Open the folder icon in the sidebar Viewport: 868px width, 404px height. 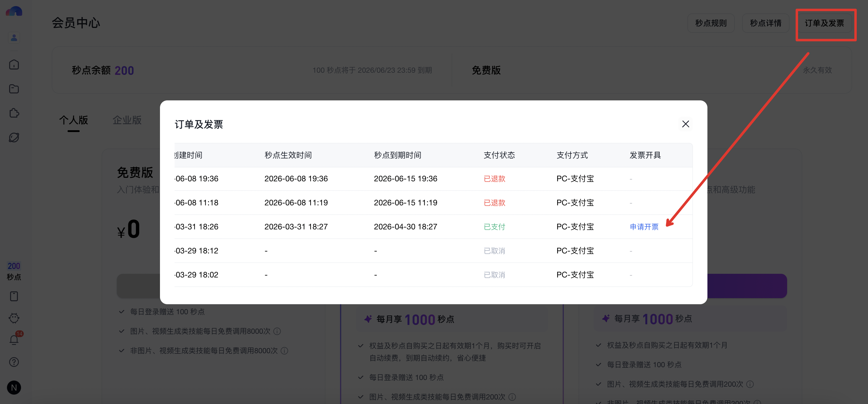(x=14, y=89)
